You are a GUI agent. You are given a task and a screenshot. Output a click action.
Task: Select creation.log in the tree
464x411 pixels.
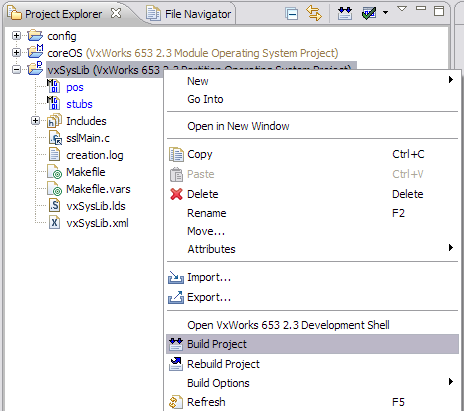95,155
